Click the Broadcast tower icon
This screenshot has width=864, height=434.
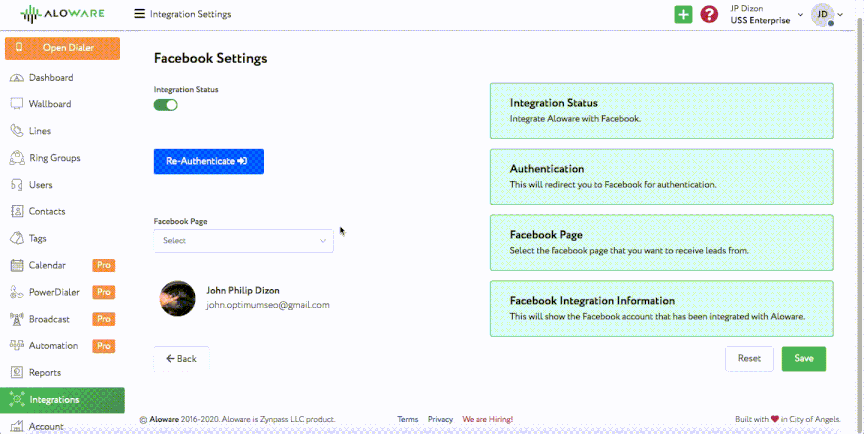tap(17, 319)
